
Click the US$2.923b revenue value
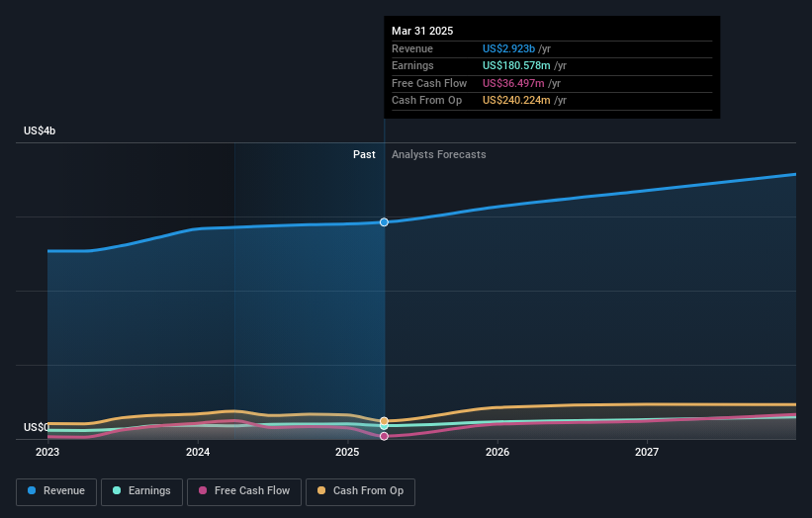508,48
